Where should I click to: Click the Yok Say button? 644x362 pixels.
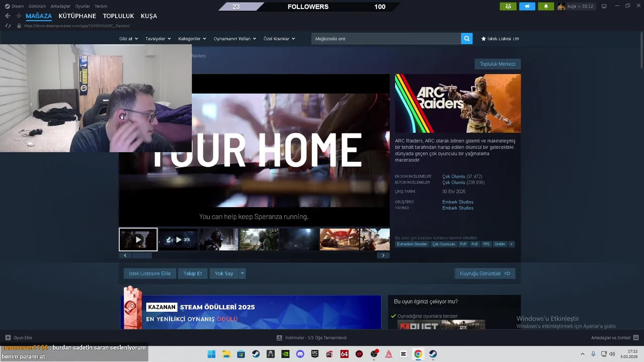(x=224, y=274)
